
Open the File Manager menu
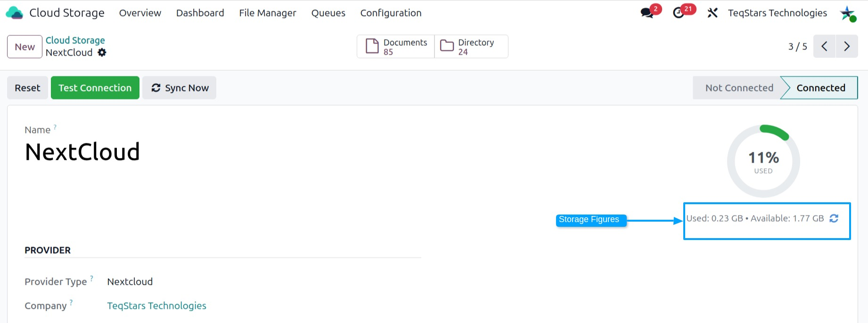pos(267,13)
